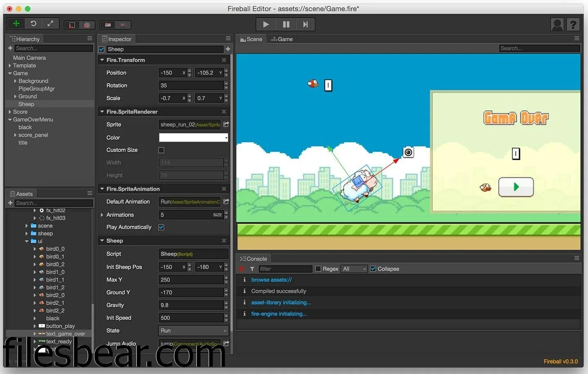The height and width of the screenshot is (374, 588).
Task: Click the console filter funnel icon
Action: (x=252, y=269)
